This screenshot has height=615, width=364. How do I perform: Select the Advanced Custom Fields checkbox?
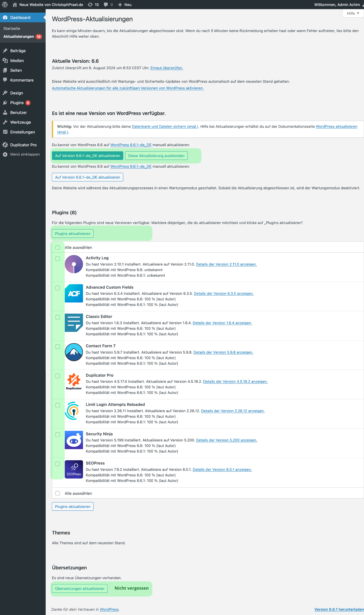58,288
